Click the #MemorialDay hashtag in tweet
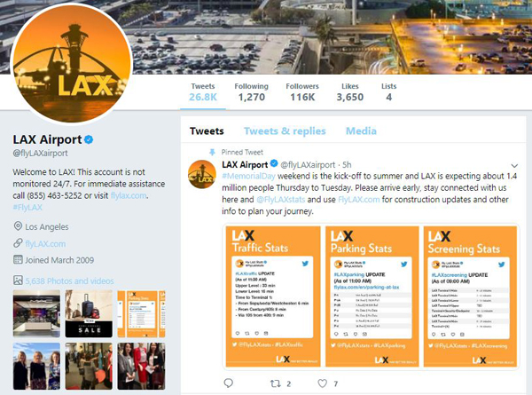Viewport: 532px width, 395px height. (x=248, y=177)
